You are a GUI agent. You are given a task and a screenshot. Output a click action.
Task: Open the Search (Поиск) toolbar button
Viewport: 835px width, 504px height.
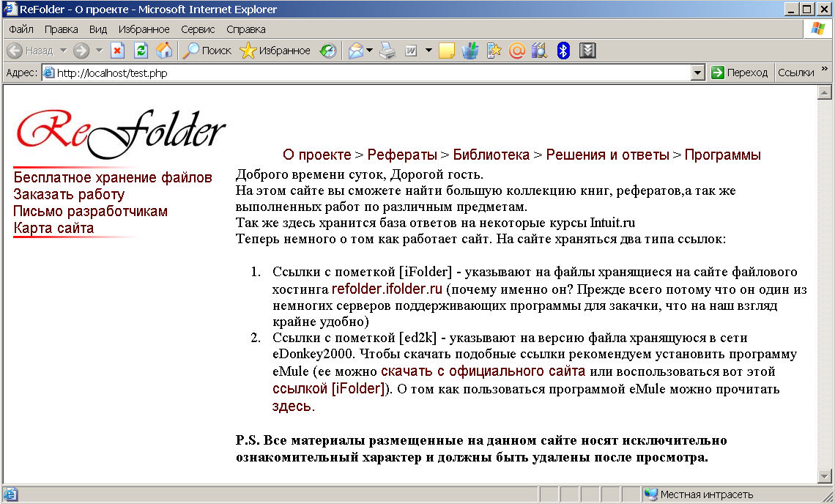point(207,51)
